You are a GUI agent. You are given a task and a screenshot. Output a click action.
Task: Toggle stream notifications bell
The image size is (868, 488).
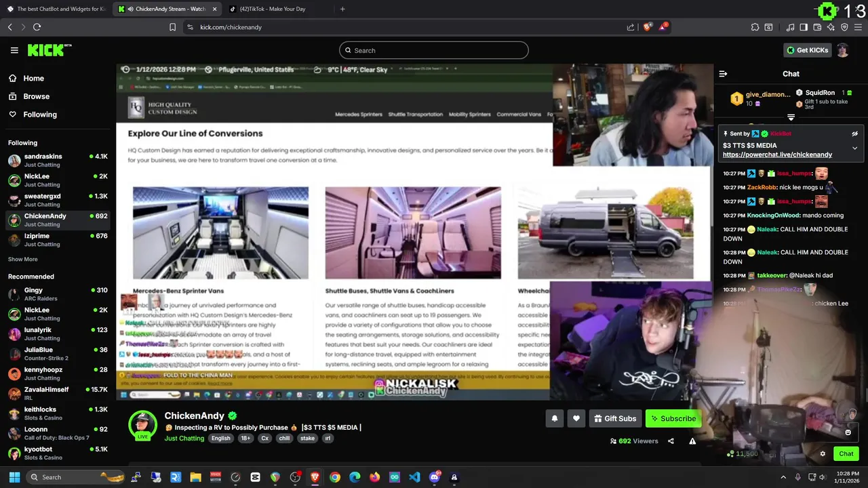pyautogui.click(x=555, y=419)
